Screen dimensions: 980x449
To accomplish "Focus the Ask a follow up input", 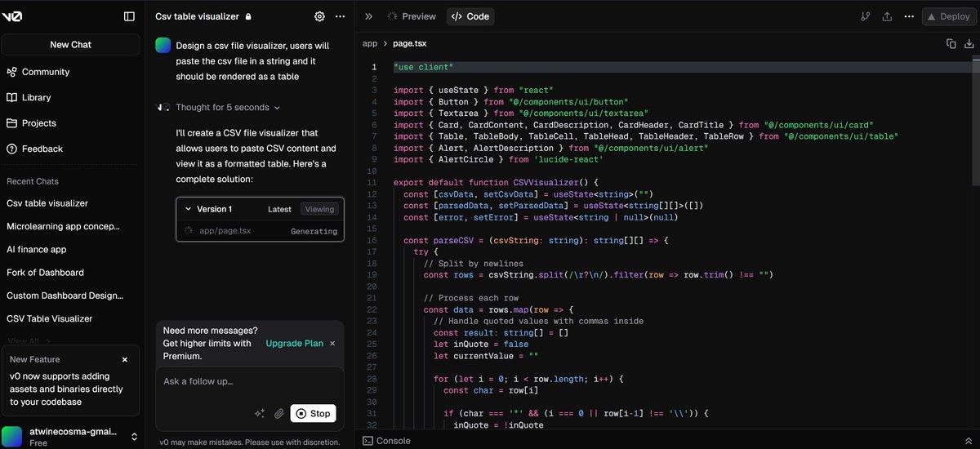I will coord(249,381).
